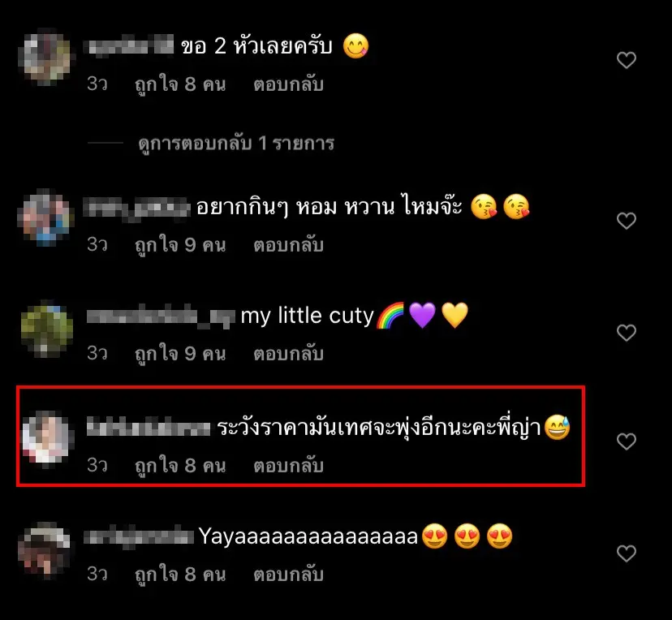Open the blurred username before "ระวังราคามันเทศ"
Screen dimensions: 672x620
point(149,428)
